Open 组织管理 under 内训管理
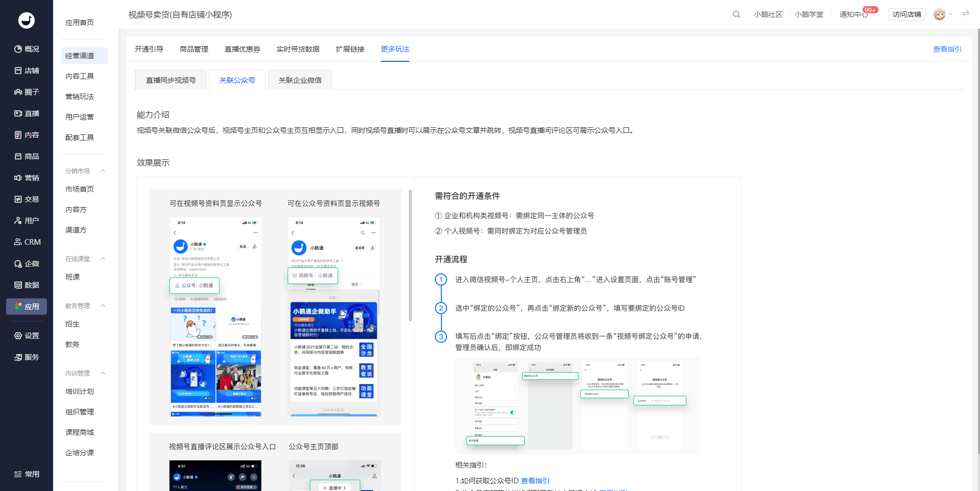Viewport: 980px width, 491px height. coord(80,412)
